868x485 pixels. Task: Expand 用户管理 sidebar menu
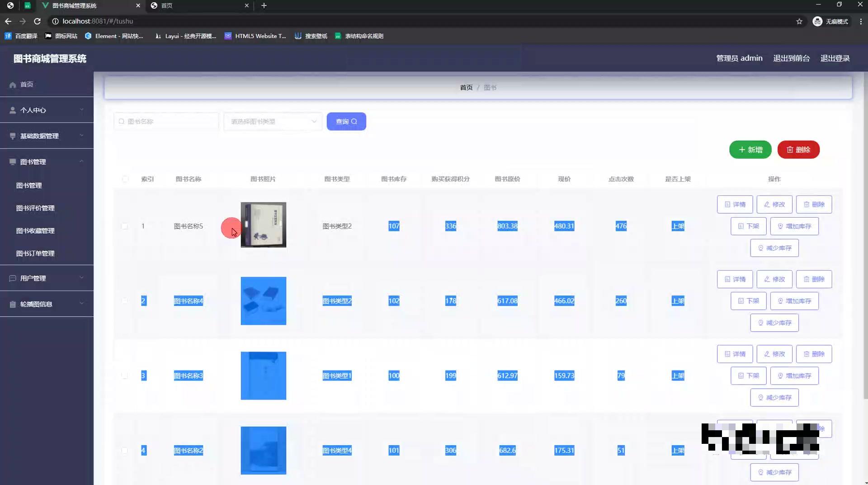coord(47,278)
